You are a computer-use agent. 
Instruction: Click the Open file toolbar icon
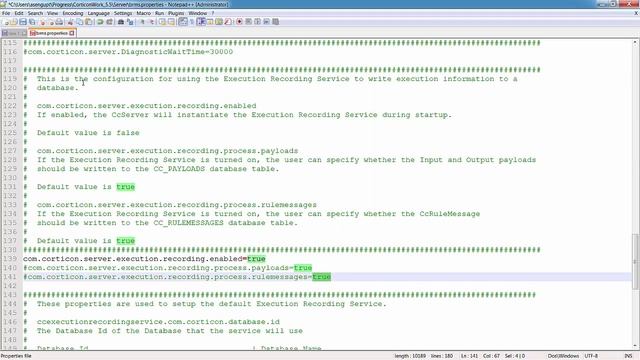point(14,22)
